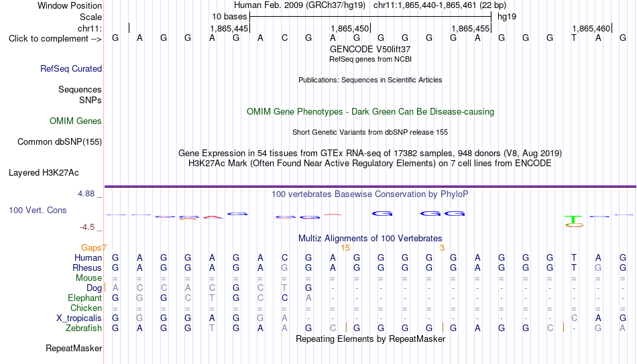The width and height of the screenshot is (637, 364).
Task: Click the T base in Dog row
Action: pyautogui.click(x=284, y=288)
